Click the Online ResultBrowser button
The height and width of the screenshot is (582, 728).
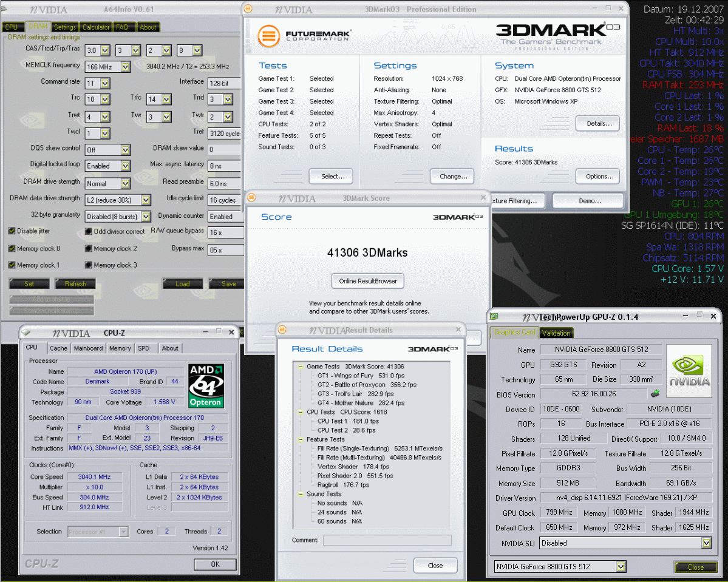[x=368, y=281]
